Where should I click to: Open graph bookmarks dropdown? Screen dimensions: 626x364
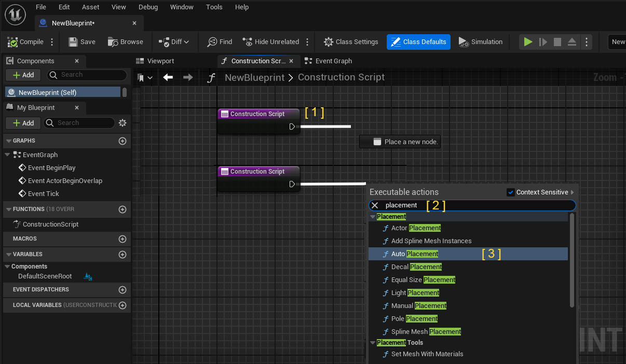[145, 77]
